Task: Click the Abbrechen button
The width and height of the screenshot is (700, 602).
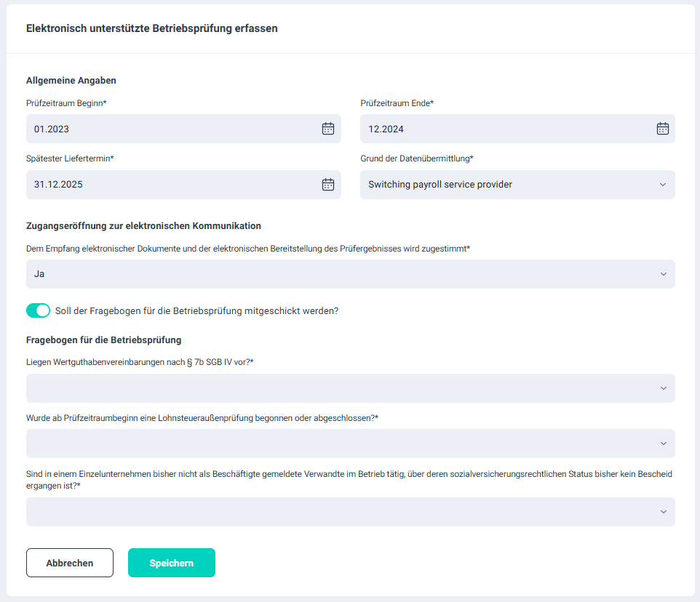Action: click(x=70, y=563)
